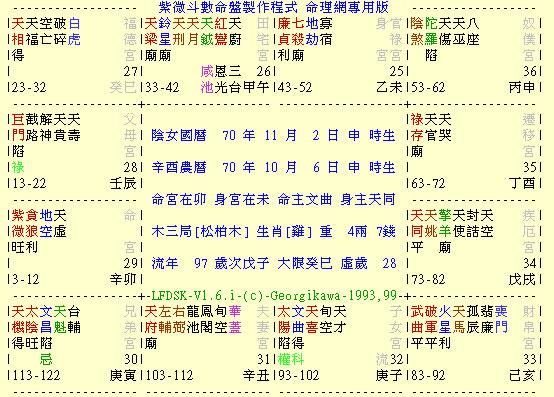Click the red 天梁 star in 甲午 palace

point(151,31)
